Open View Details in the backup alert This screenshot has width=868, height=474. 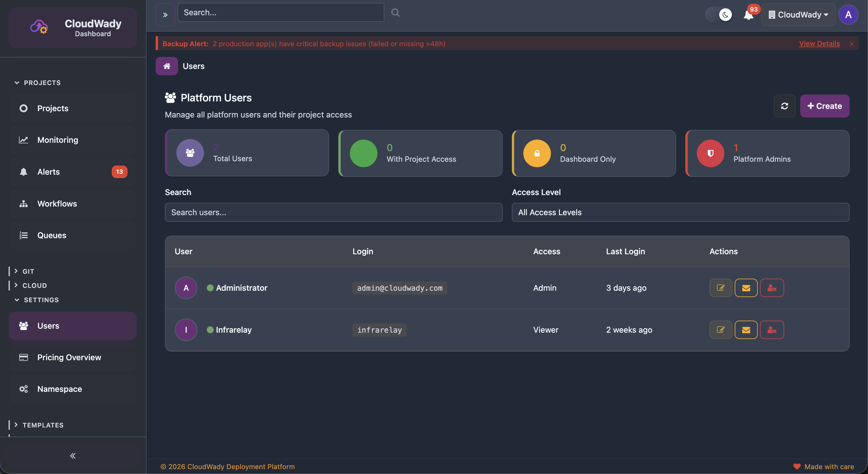click(x=819, y=43)
